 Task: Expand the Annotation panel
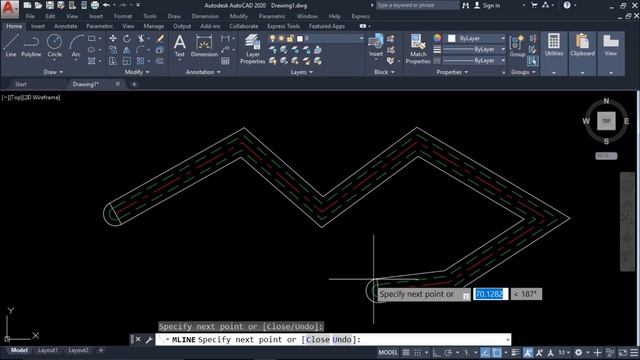[203, 72]
